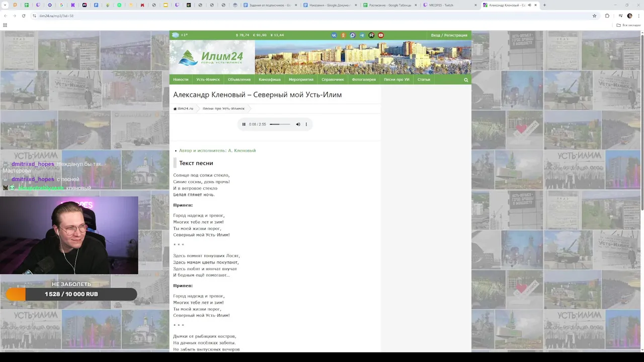Open browser extensions puzzle icon
Viewport: 644px width, 362px height.
(607, 16)
